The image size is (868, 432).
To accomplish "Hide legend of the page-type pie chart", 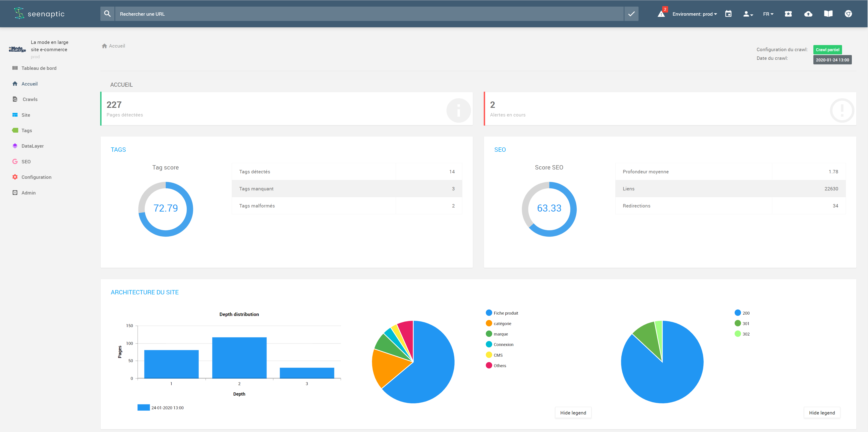I will (x=573, y=413).
